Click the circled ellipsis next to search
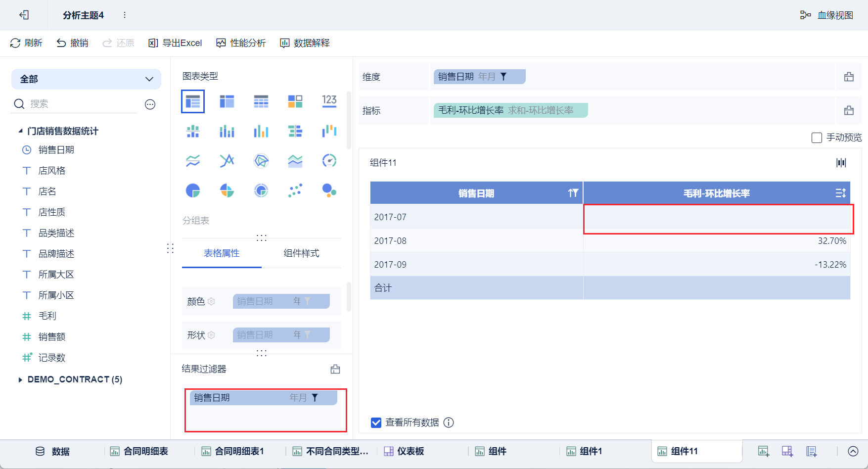 pyautogui.click(x=150, y=104)
